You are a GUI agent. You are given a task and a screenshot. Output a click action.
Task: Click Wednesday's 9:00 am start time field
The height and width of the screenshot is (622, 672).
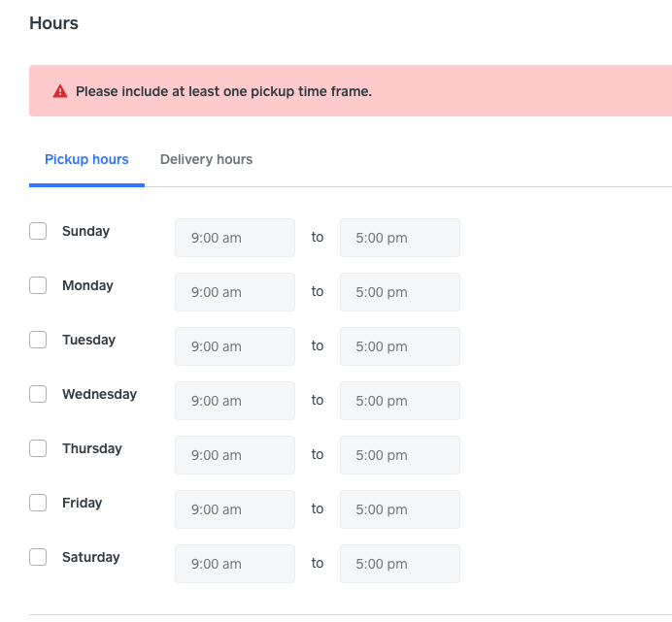234,401
